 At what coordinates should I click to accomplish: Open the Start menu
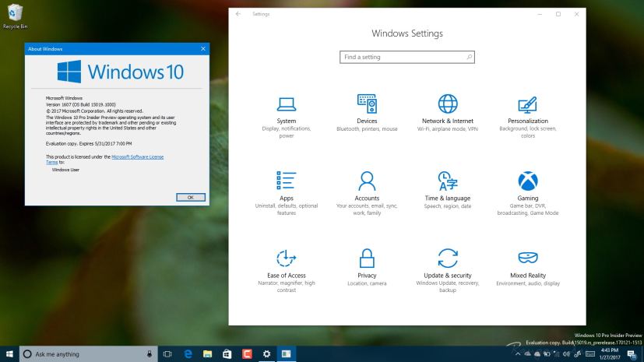point(9,353)
